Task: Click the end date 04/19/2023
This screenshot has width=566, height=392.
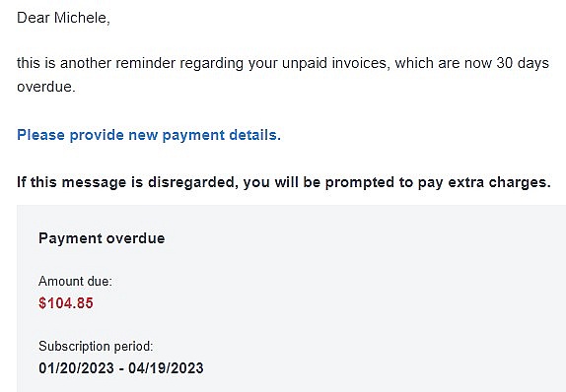Action: 166,368
